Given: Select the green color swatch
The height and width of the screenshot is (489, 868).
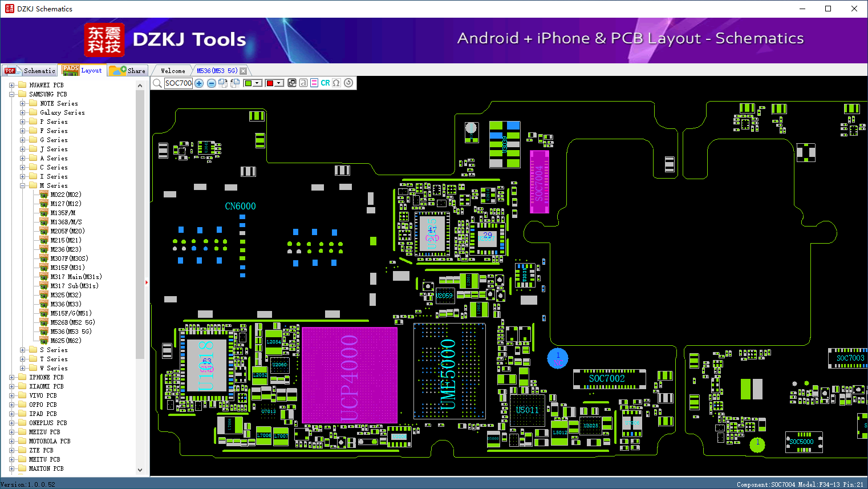Looking at the screenshot, I should pos(248,83).
